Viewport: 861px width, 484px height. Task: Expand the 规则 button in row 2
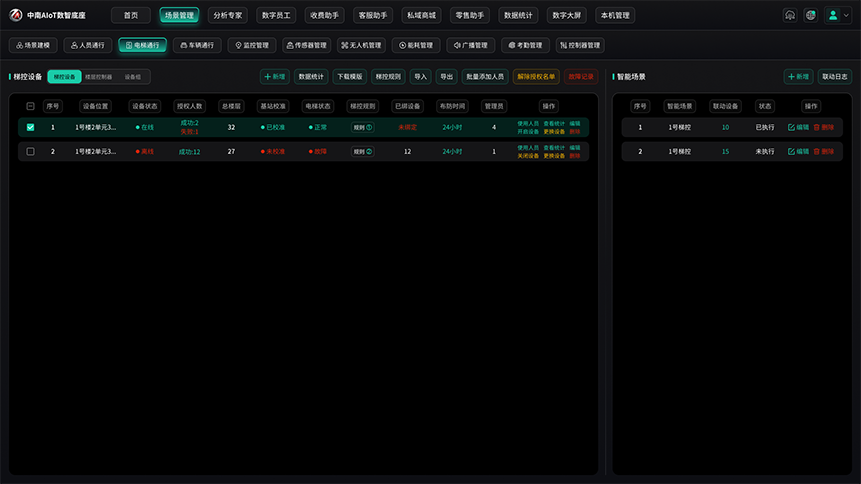pyautogui.click(x=362, y=152)
